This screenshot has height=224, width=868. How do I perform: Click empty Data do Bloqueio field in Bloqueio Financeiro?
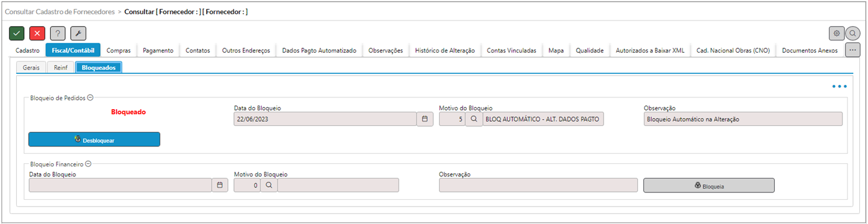point(120,185)
